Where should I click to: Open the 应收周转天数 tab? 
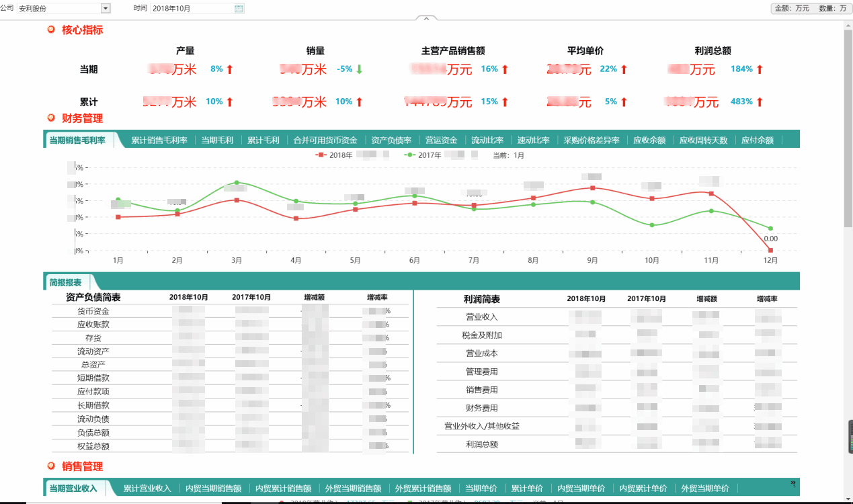pyautogui.click(x=703, y=140)
